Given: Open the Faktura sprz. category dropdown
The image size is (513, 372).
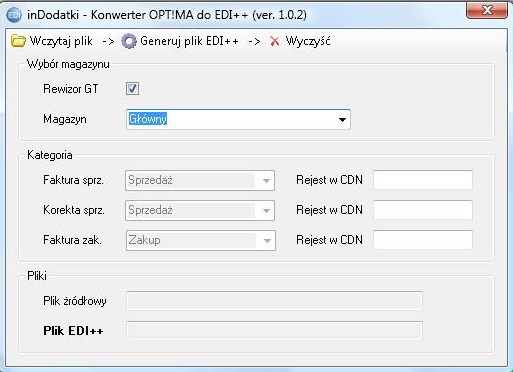Looking at the screenshot, I should (200, 180).
